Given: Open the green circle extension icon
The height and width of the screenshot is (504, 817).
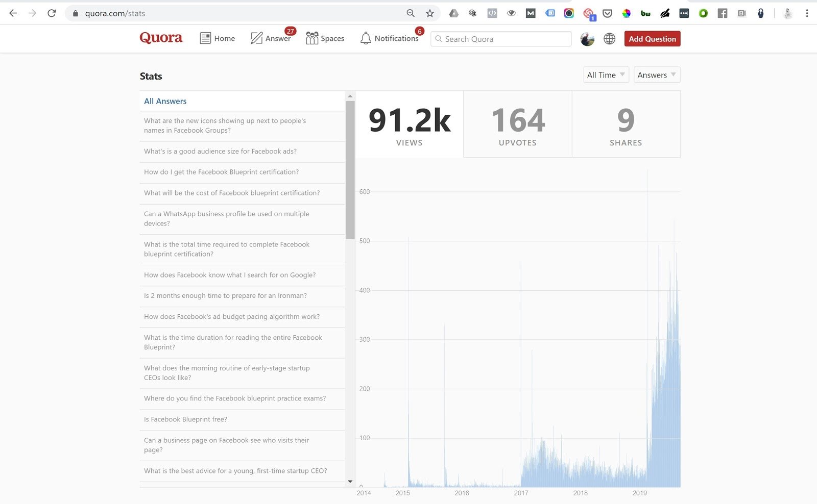Looking at the screenshot, I should pos(703,13).
